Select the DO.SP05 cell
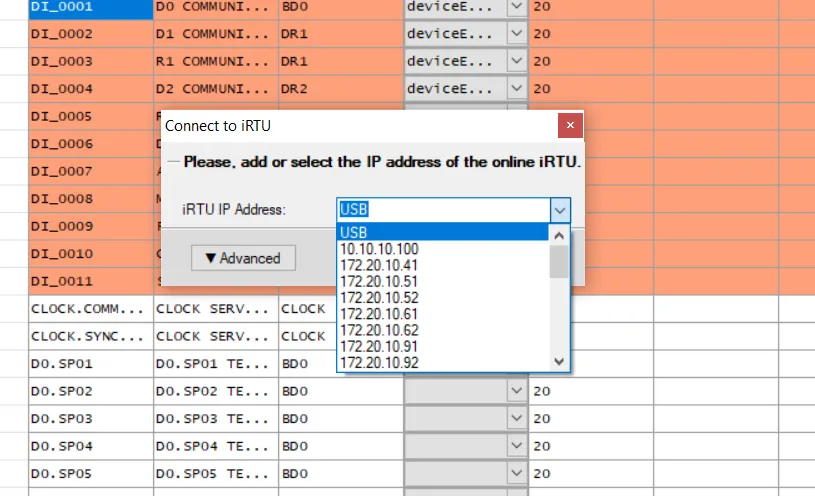815x496 pixels. [x=91, y=474]
